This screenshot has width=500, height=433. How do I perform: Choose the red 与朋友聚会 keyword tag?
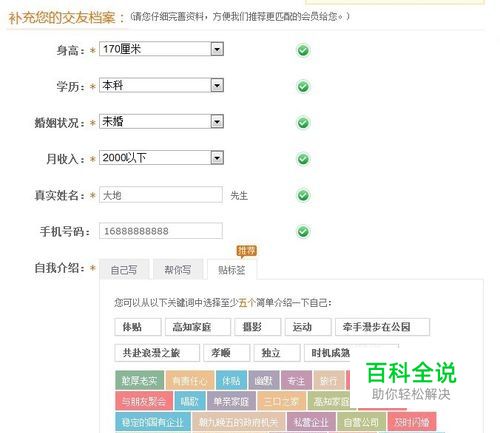[144, 401]
